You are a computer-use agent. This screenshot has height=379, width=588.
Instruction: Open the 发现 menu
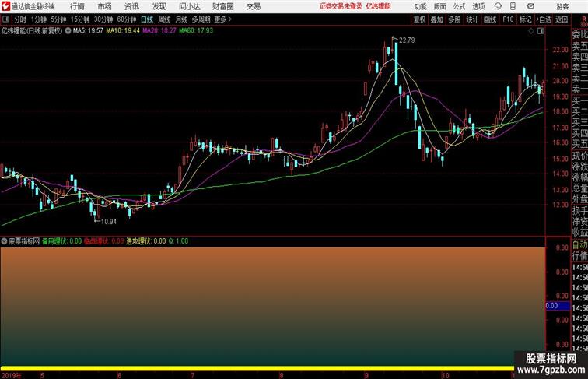159,6
